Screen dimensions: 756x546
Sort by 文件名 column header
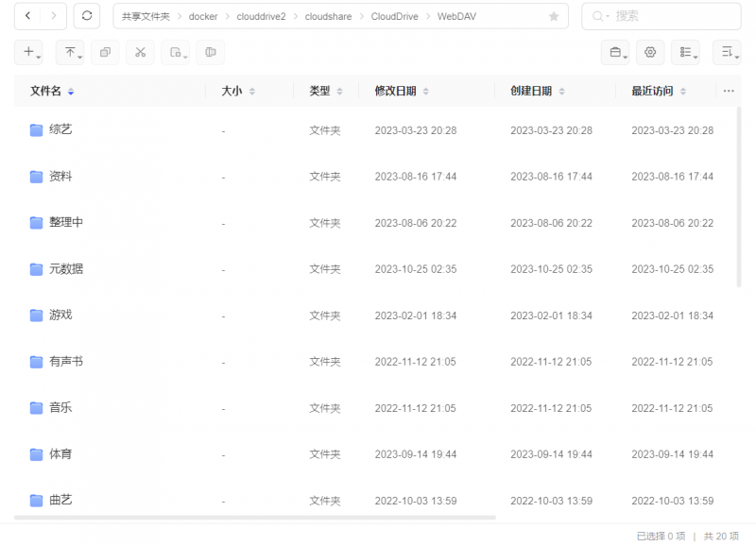[46, 91]
